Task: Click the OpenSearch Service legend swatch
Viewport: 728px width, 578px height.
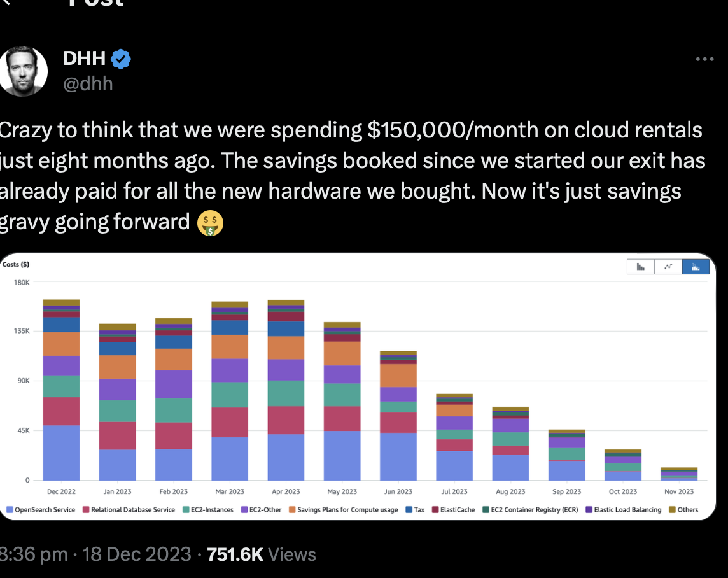Action: 10,510
